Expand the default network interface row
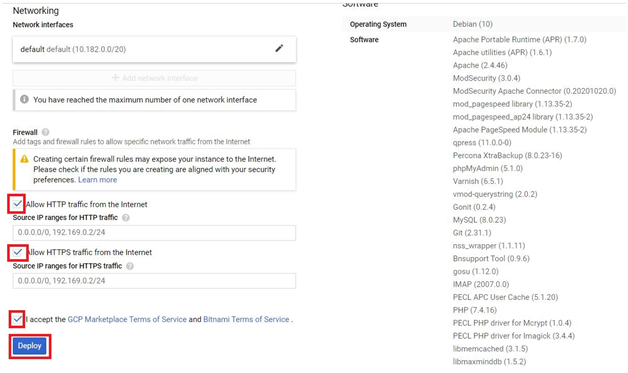The height and width of the screenshot is (373, 628). (x=154, y=49)
